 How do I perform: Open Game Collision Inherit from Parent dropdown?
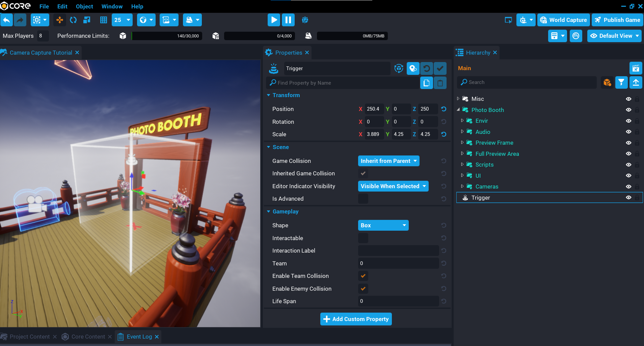click(x=388, y=161)
